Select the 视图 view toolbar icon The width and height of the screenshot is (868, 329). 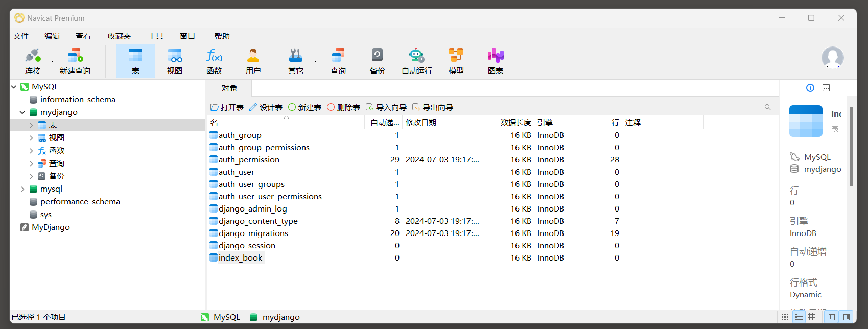tap(175, 61)
